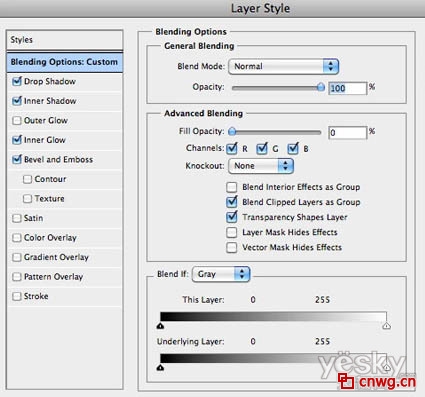Toggle Blend Clipped Layers as Group

tap(232, 202)
